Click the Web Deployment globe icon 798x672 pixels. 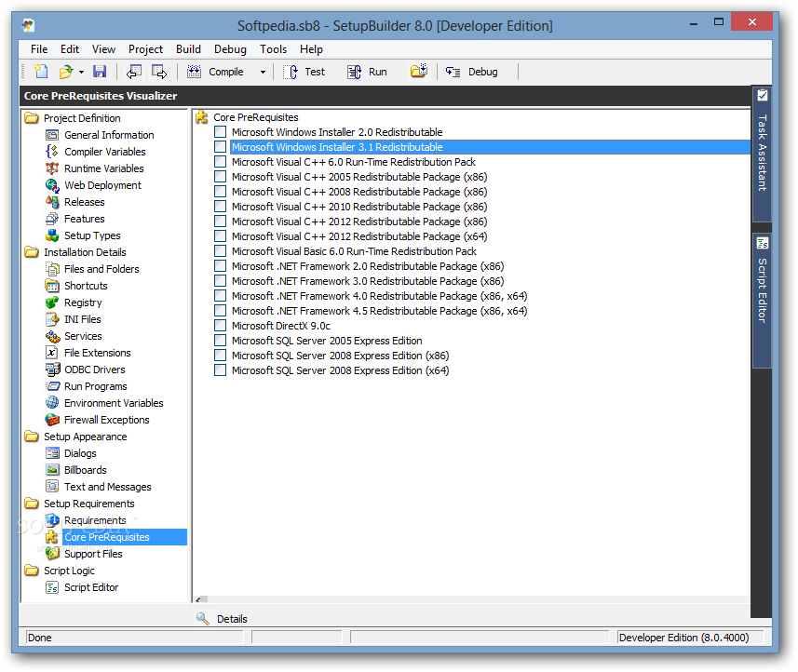click(52, 185)
